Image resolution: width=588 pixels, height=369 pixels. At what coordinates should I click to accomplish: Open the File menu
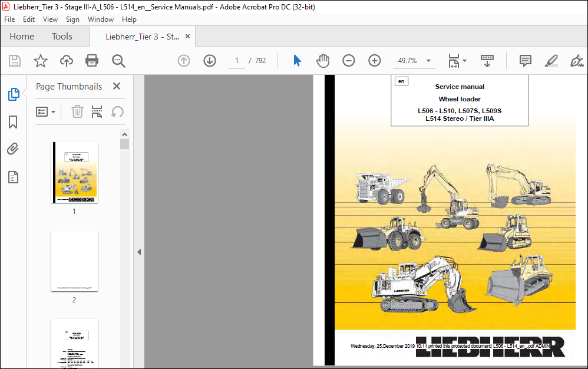click(x=9, y=19)
